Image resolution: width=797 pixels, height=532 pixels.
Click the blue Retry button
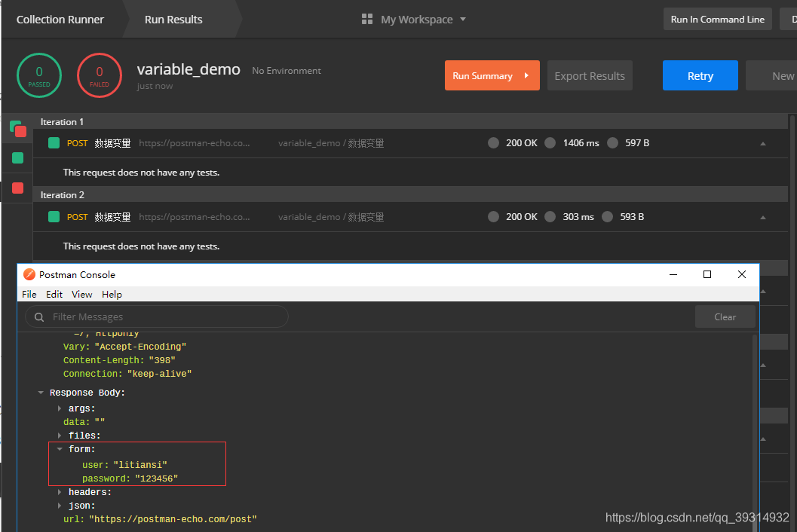700,75
